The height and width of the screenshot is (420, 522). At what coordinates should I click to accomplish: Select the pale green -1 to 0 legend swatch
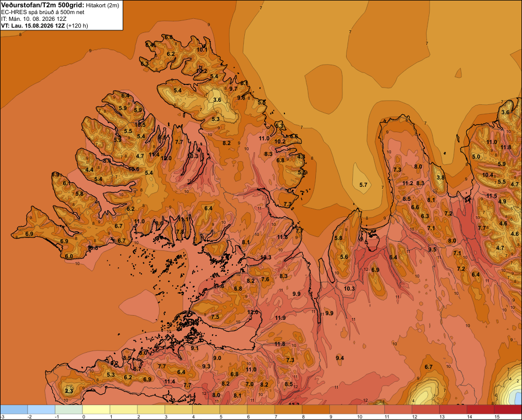click(68, 410)
